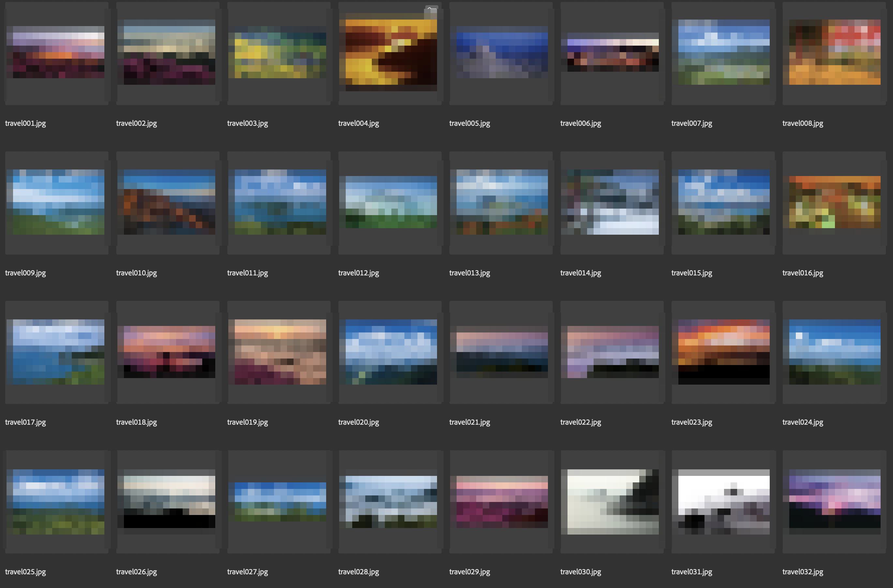Select the travel019.jpg thumbnail

point(277,351)
